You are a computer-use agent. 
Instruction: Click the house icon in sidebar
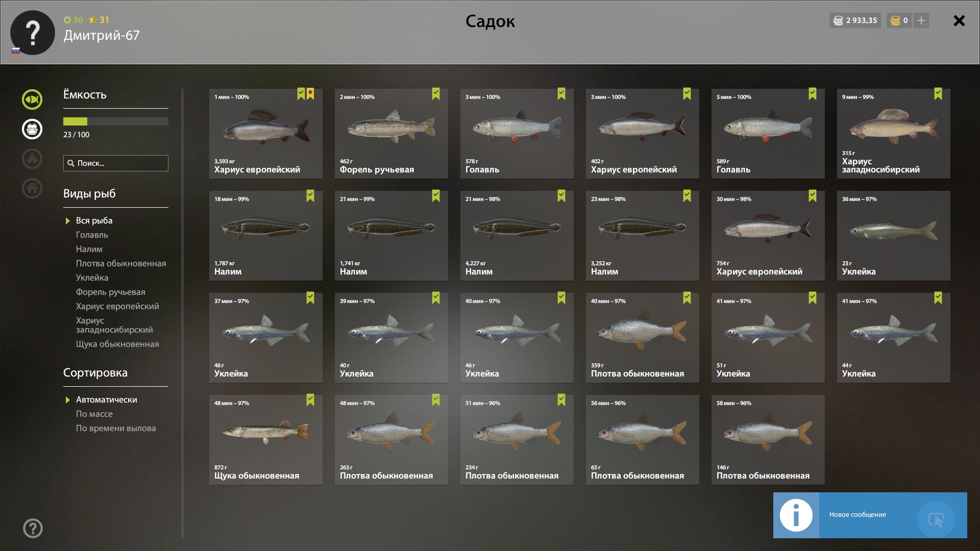[x=32, y=188]
